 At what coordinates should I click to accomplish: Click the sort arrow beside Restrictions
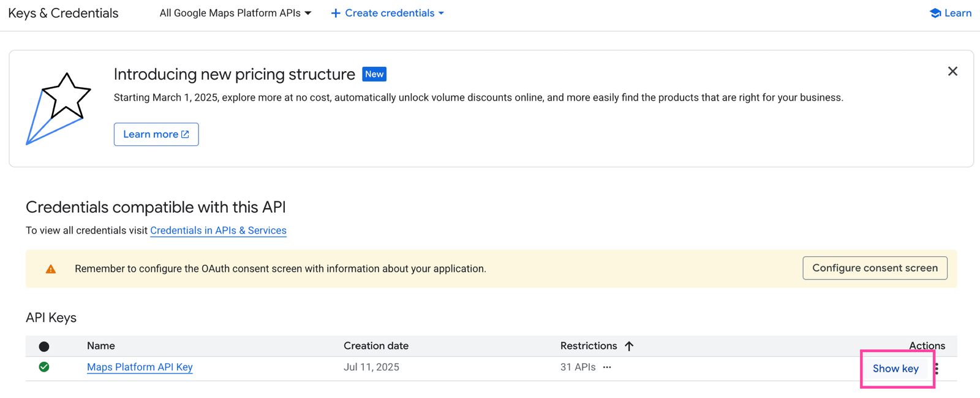coord(629,346)
